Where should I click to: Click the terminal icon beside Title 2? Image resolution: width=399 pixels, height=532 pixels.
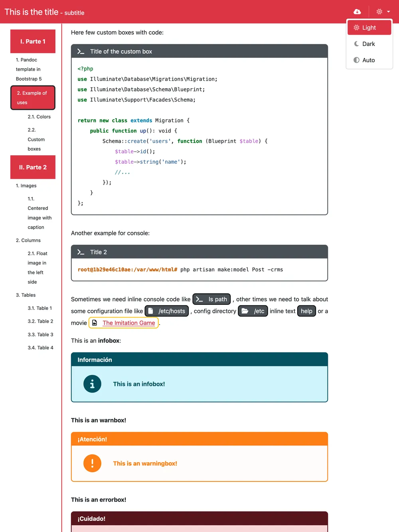pos(81,252)
